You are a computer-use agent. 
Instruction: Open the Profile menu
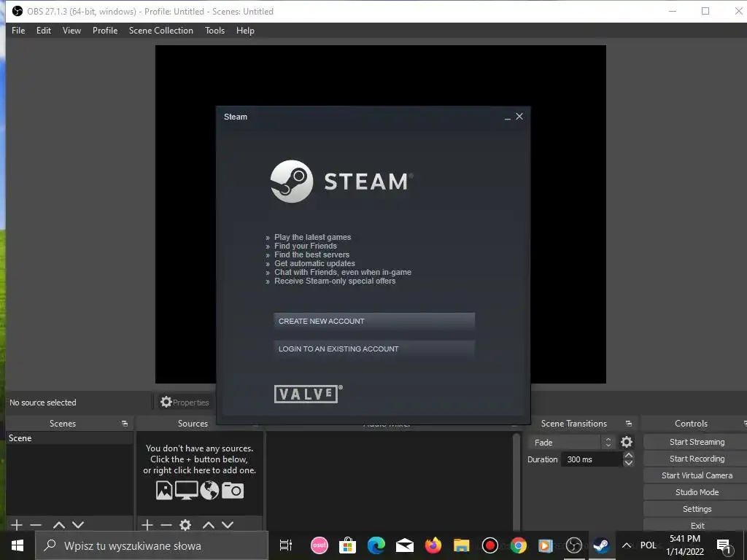click(x=105, y=31)
